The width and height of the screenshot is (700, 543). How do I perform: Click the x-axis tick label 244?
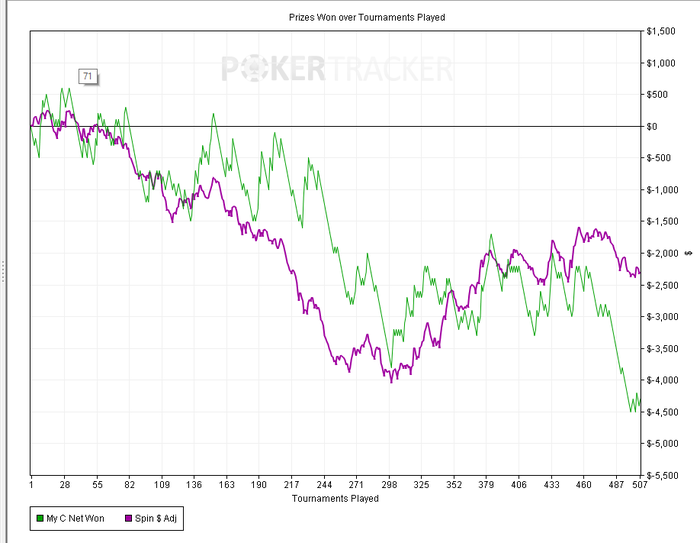point(324,485)
